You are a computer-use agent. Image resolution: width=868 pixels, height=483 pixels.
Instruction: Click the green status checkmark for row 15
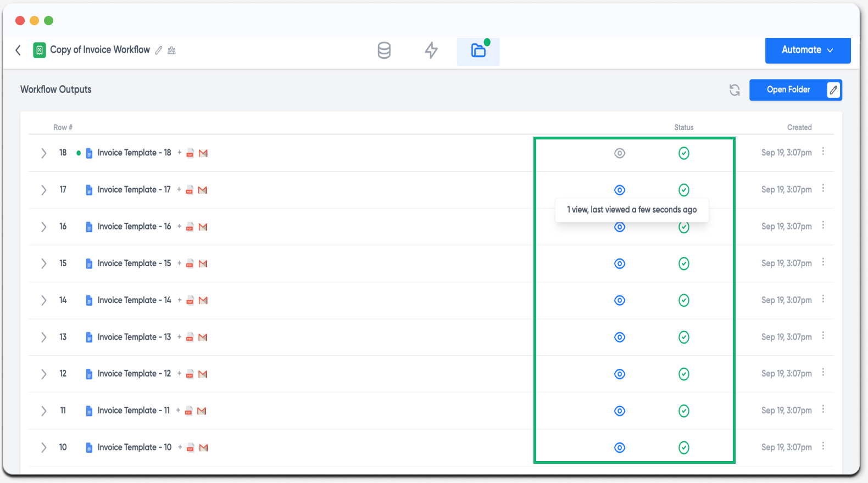[x=684, y=263]
